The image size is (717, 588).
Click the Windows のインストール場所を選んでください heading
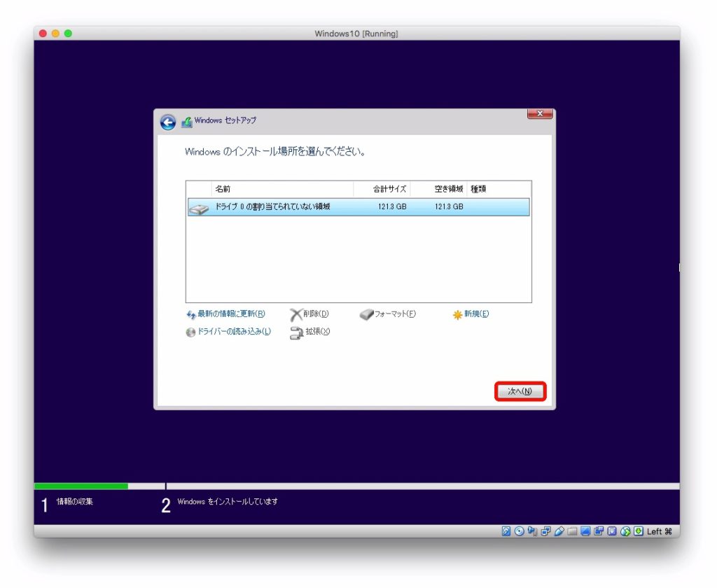pyautogui.click(x=274, y=152)
